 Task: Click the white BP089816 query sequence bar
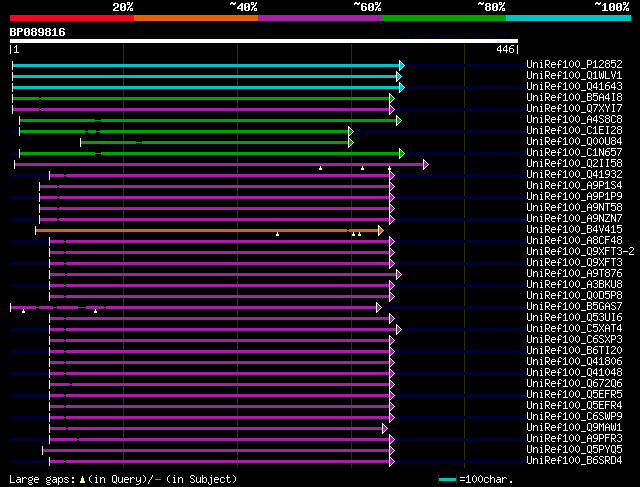[264, 41]
